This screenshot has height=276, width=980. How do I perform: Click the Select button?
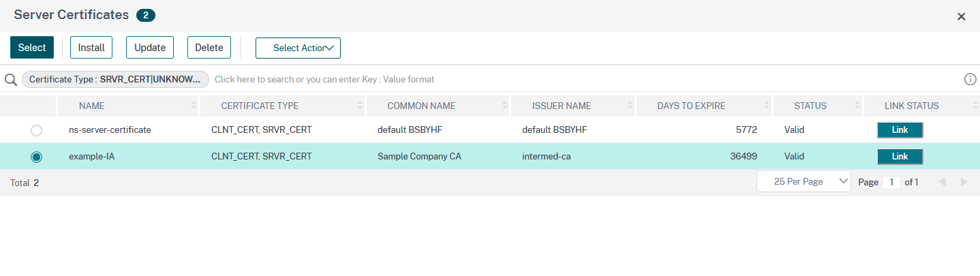tap(32, 48)
